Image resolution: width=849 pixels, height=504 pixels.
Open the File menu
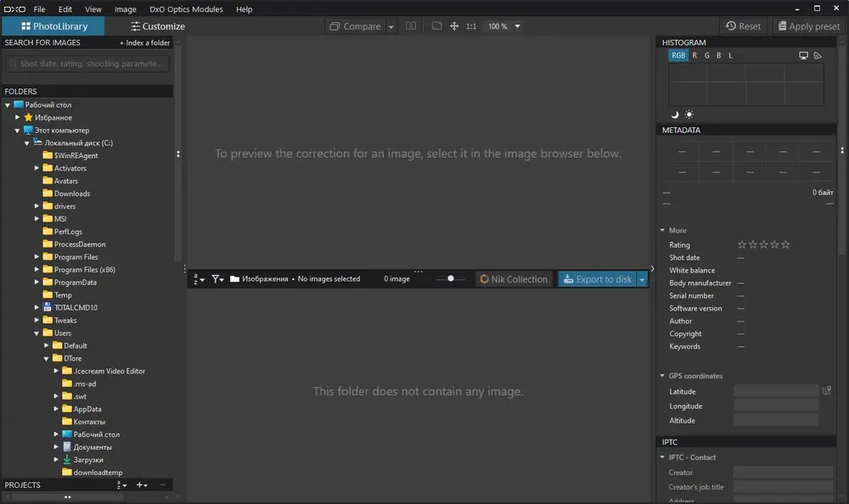(x=40, y=9)
